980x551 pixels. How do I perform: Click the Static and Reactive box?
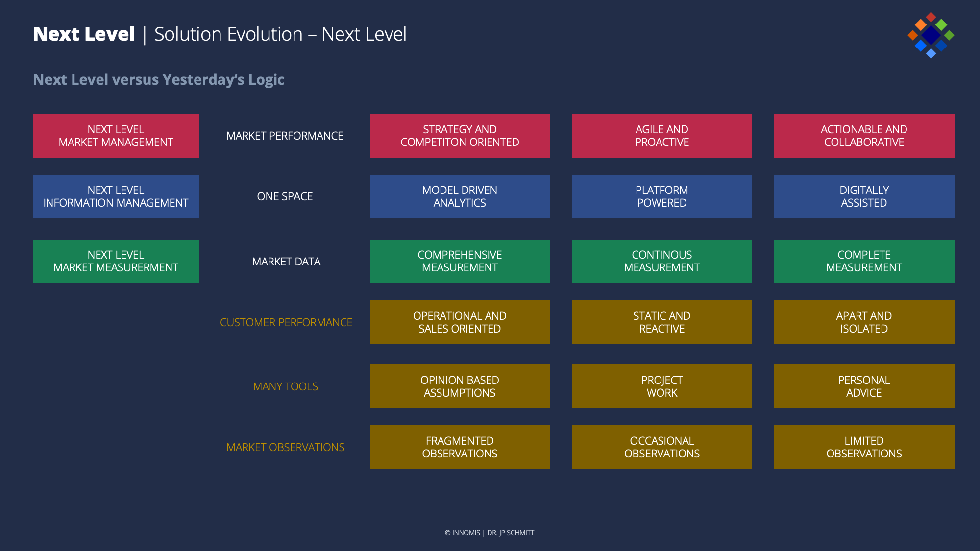coord(661,322)
